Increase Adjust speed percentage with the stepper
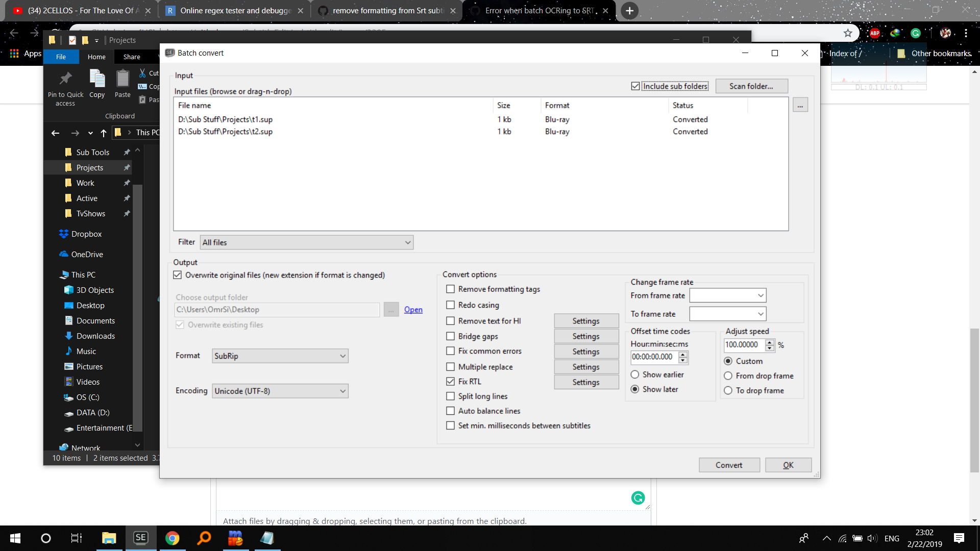 [x=770, y=342]
